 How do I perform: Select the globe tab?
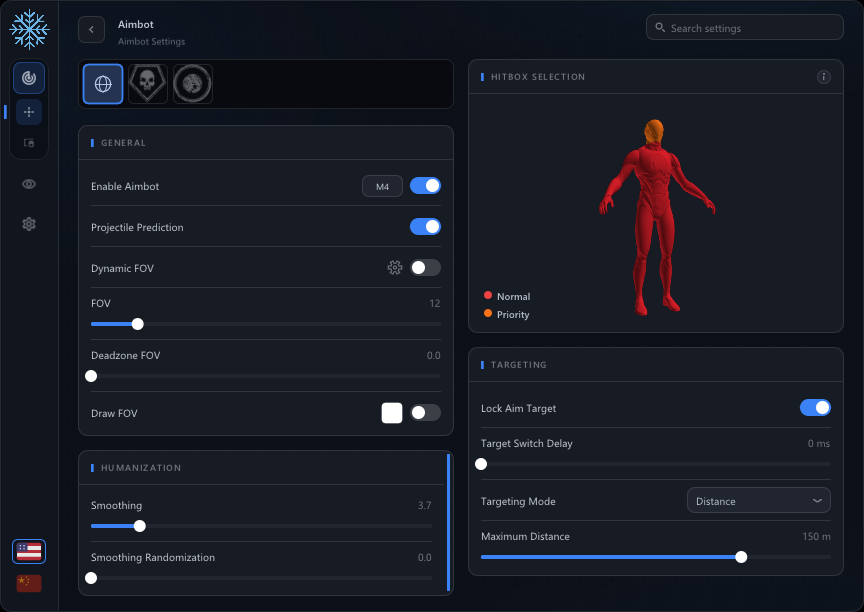(x=103, y=84)
